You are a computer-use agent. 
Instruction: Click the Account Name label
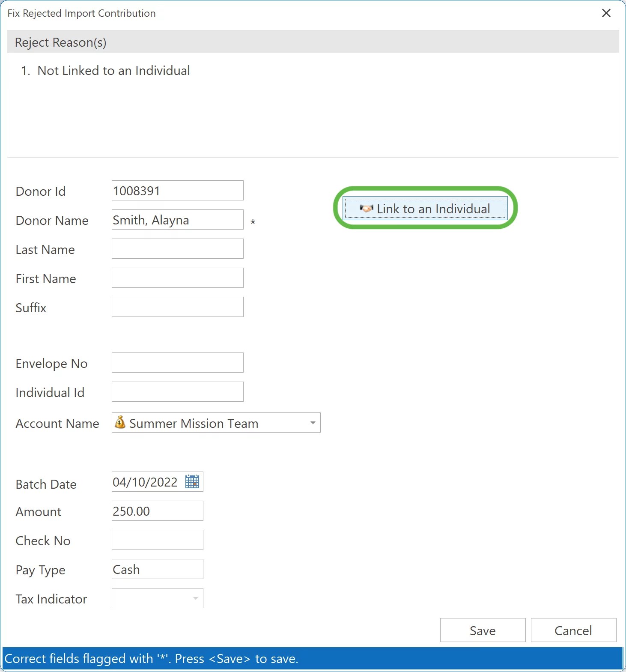click(57, 424)
